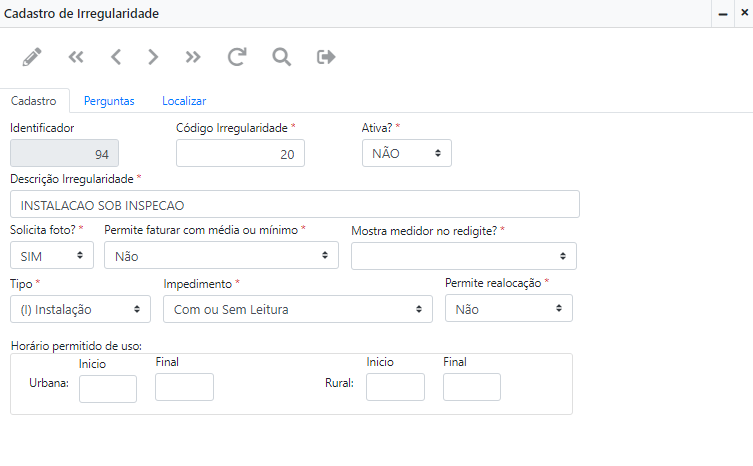
Task: Click the pencil edit icon
Action: (32, 57)
